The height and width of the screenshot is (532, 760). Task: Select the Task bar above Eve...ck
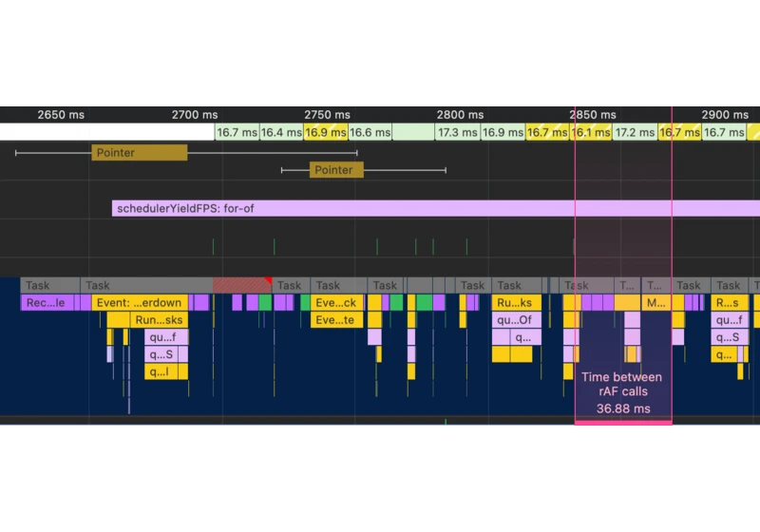(338, 285)
